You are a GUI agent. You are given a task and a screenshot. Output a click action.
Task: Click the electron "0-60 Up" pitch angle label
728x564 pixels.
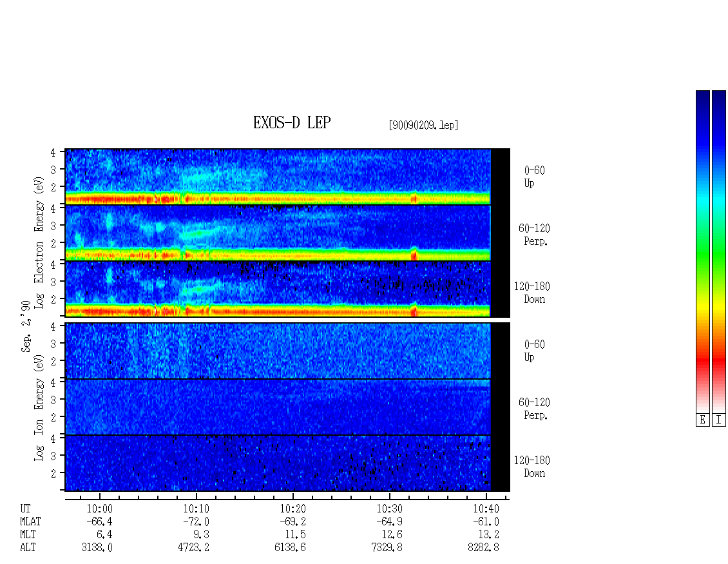pos(534,177)
